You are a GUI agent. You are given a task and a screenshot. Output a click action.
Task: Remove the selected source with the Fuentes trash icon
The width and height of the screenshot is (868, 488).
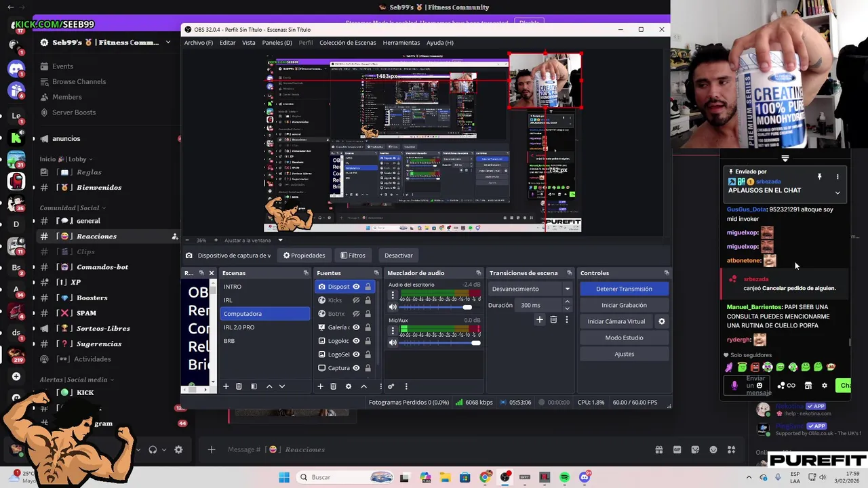[x=333, y=386]
